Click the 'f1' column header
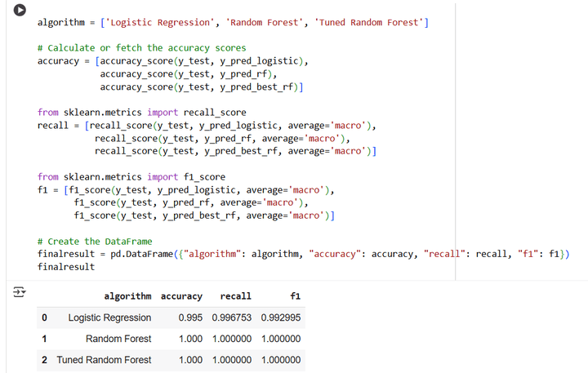 pyautogui.click(x=295, y=296)
